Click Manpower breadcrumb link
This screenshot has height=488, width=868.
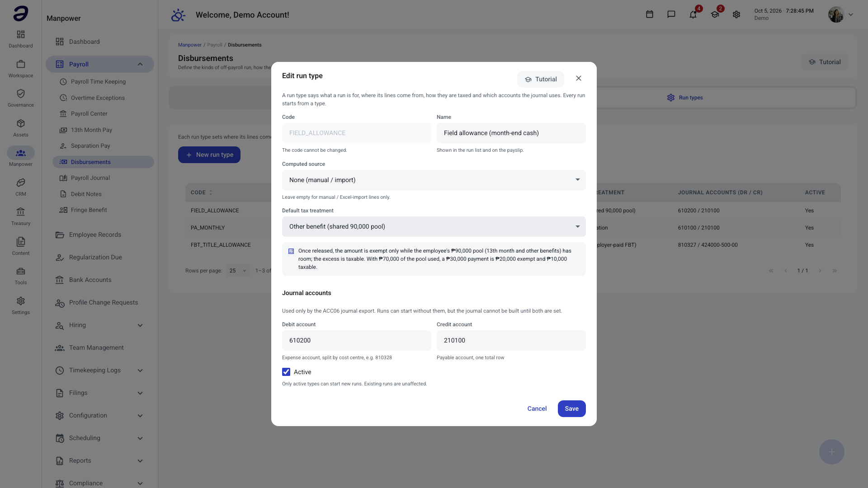click(190, 45)
